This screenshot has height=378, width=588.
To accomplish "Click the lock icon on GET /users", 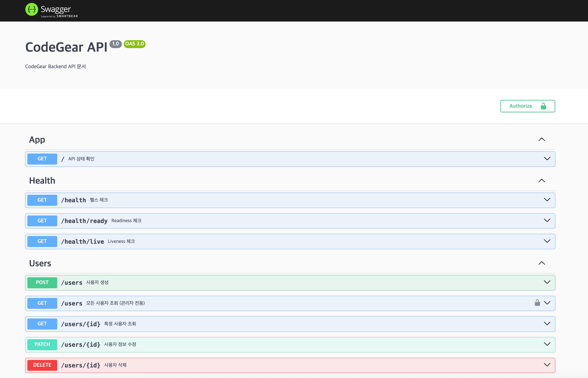I will tap(537, 303).
